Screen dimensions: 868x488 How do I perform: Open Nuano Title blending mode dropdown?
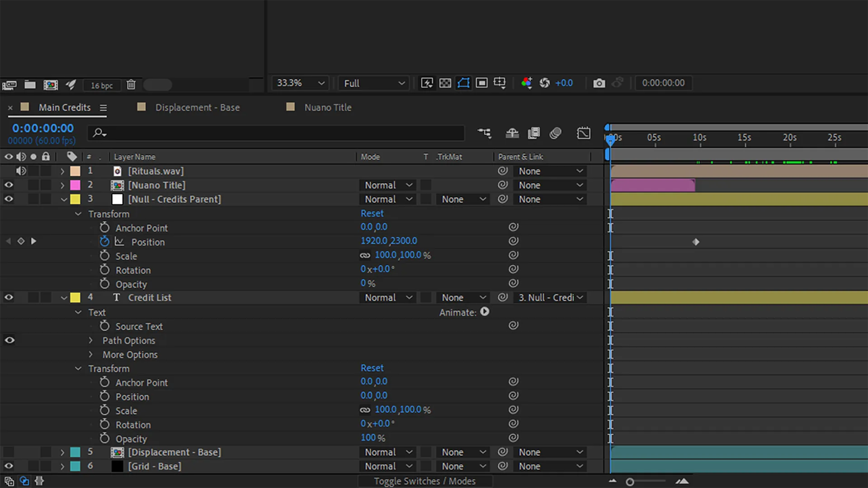pyautogui.click(x=388, y=185)
